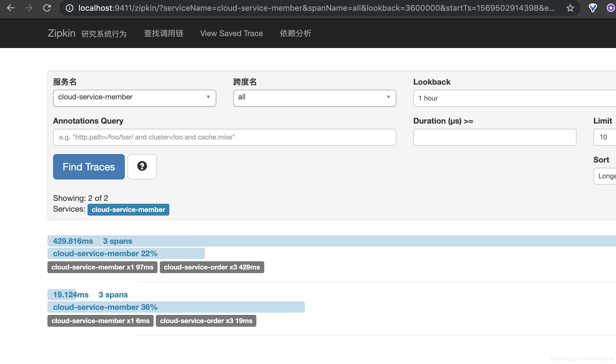This screenshot has width=616, height=364.
Task: Open cloud-service-member 22% trace bar
Action: tap(126, 253)
